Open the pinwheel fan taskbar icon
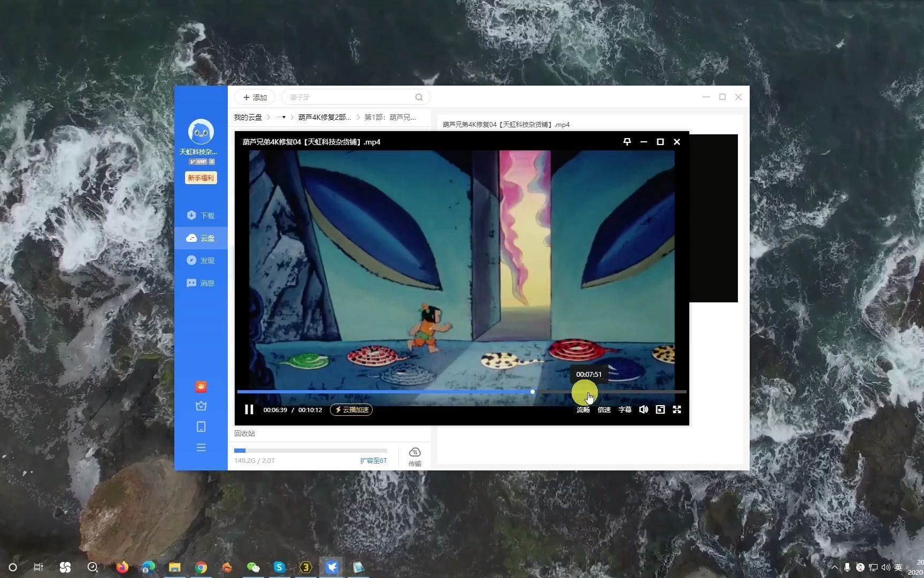 coord(65,567)
